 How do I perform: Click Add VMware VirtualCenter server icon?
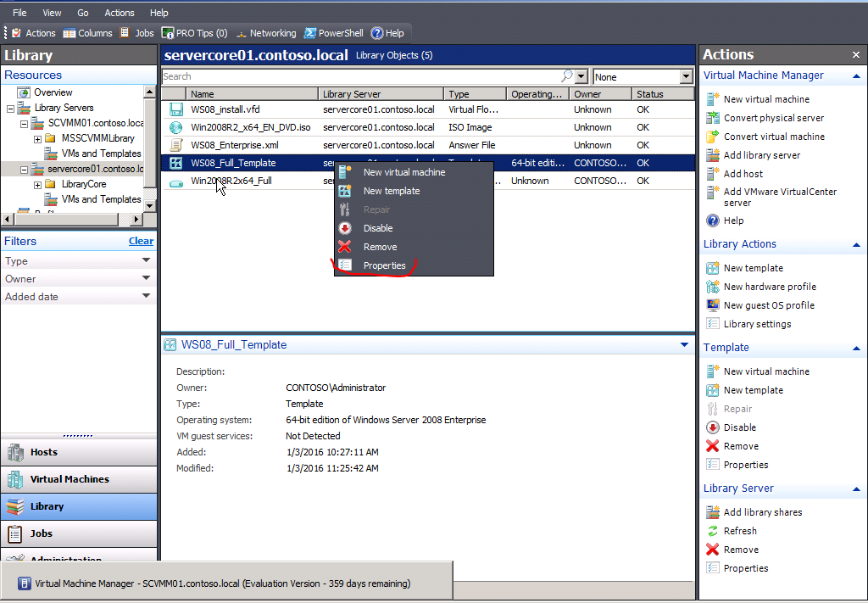point(712,193)
